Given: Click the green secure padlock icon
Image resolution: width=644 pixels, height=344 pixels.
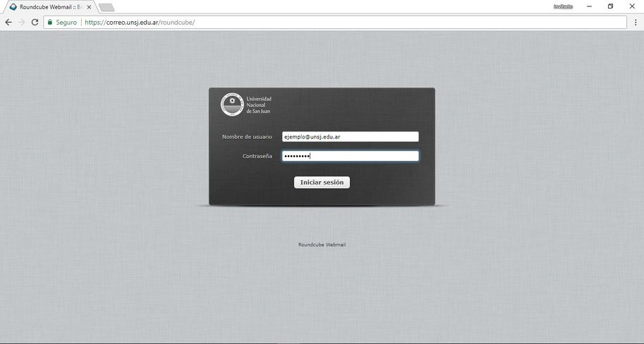Looking at the screenshot, I should [50, 23].
